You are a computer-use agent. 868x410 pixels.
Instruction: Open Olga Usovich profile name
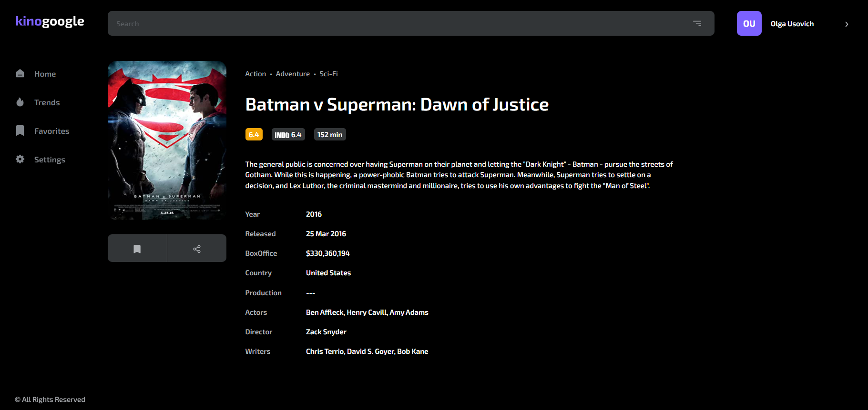pyautogui.click(x=792, y=24)
